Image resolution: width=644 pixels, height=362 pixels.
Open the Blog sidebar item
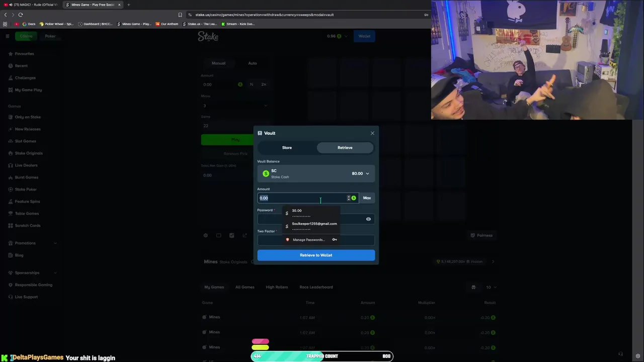pyautogui.click(x=19, y=255)
